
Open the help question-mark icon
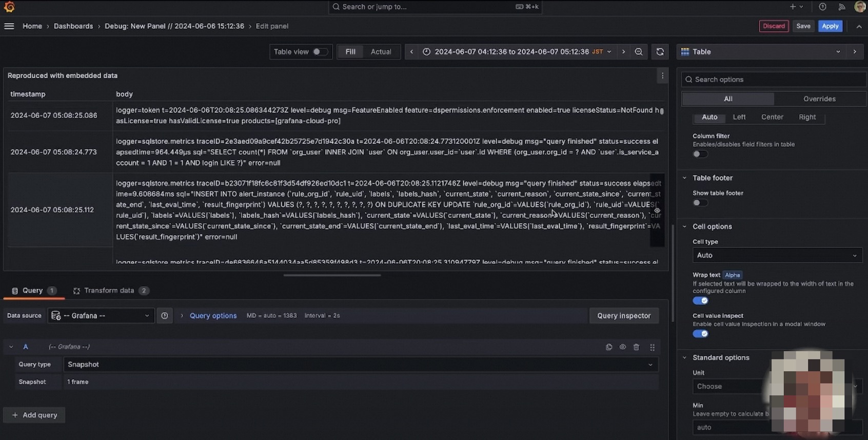tap(822, 7)
